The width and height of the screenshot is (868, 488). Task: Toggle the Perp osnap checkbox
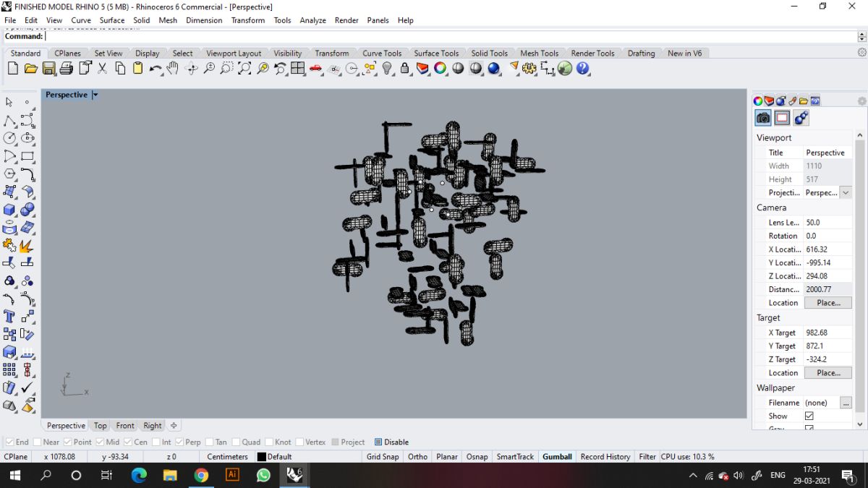(179, 442)
